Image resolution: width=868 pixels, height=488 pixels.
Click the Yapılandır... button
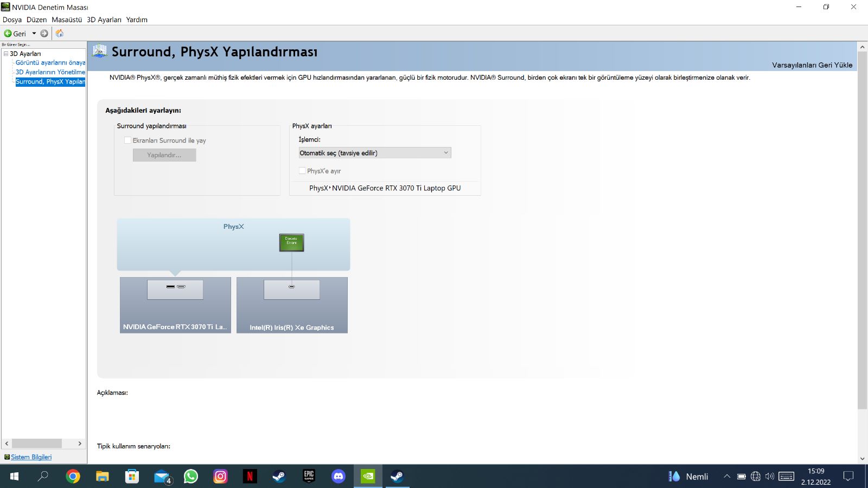pos(164,155)
